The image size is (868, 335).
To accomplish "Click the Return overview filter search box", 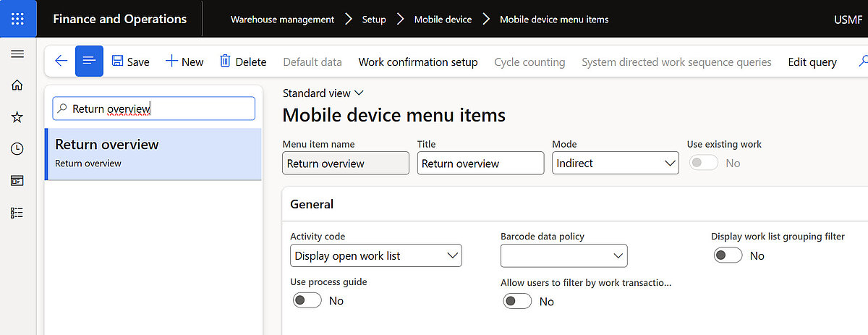I will 154,109.
